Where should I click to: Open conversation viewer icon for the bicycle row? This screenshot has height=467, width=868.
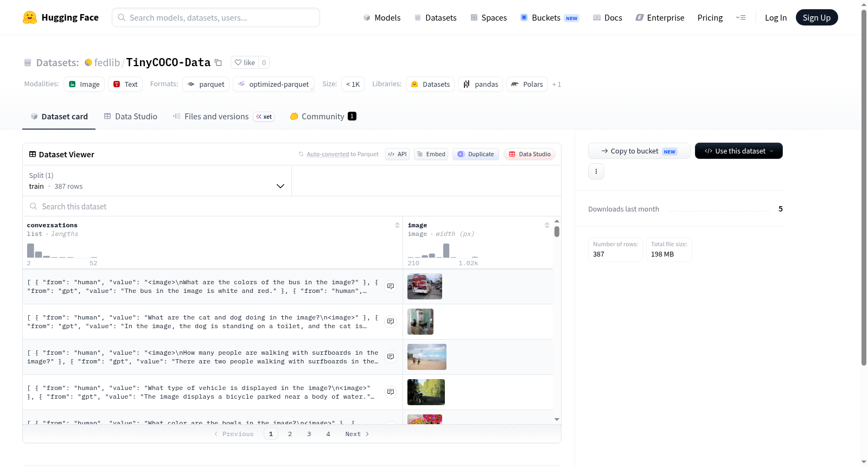click(391, 392)
